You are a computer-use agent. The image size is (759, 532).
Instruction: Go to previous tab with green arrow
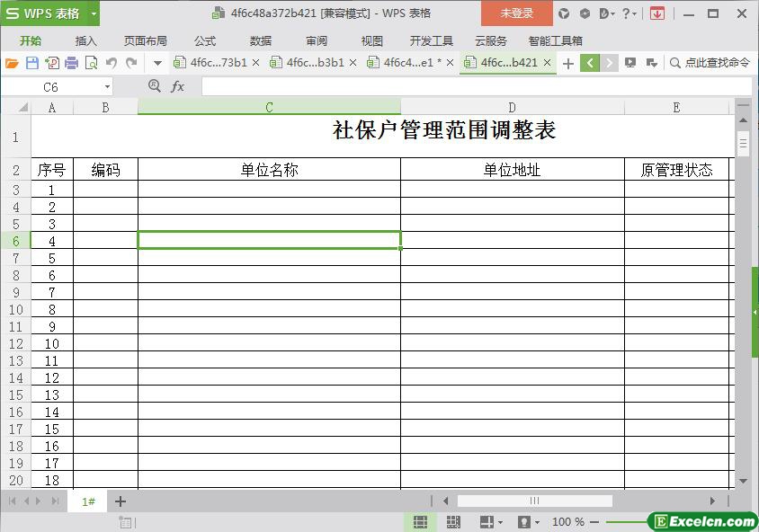tap(590, 63)
